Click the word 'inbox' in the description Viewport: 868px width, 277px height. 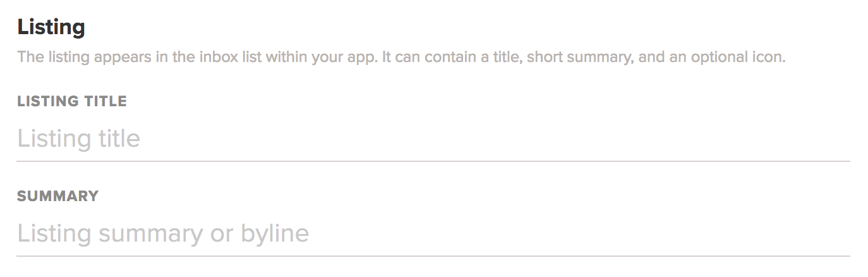pyautogui.click(x=219, y=58)
